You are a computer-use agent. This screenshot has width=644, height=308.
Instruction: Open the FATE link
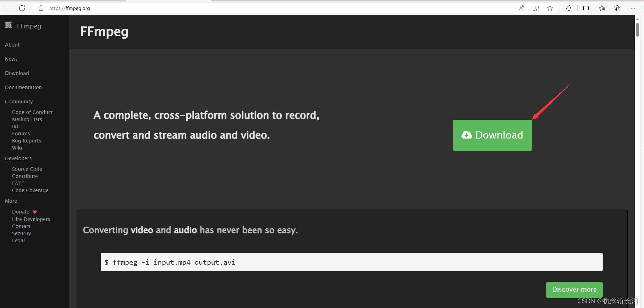tap(18, 183)
